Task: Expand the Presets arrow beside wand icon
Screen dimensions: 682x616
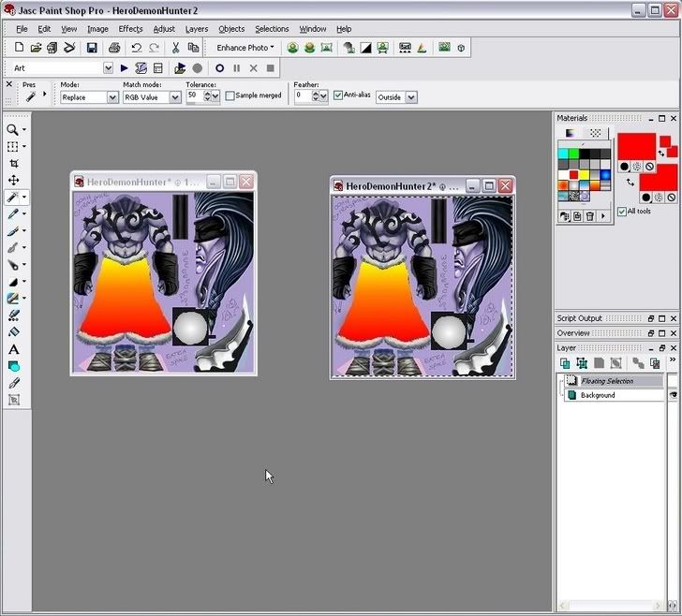Action: [x=45, y=94]
